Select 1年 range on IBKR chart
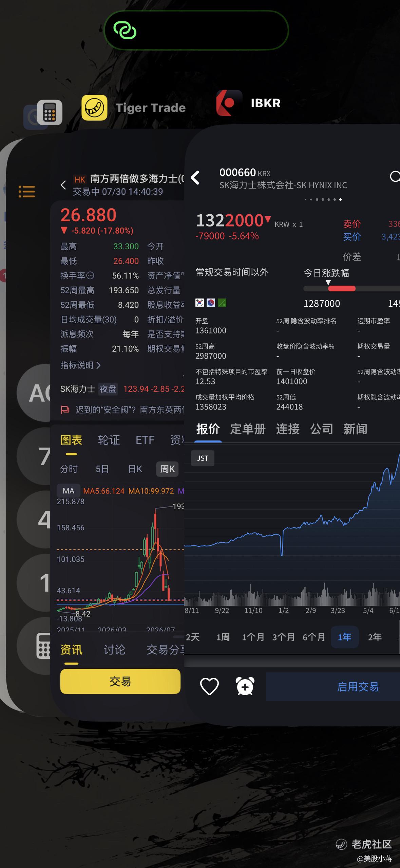 point(344,637)
